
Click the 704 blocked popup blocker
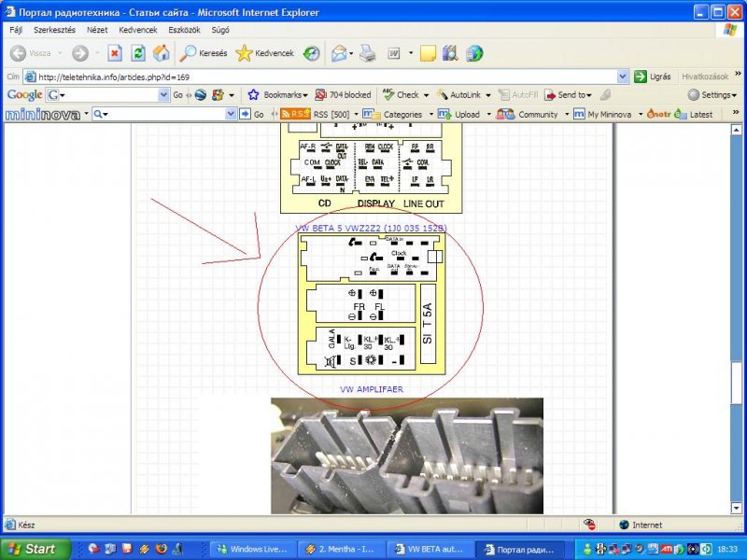click(343, 95)
